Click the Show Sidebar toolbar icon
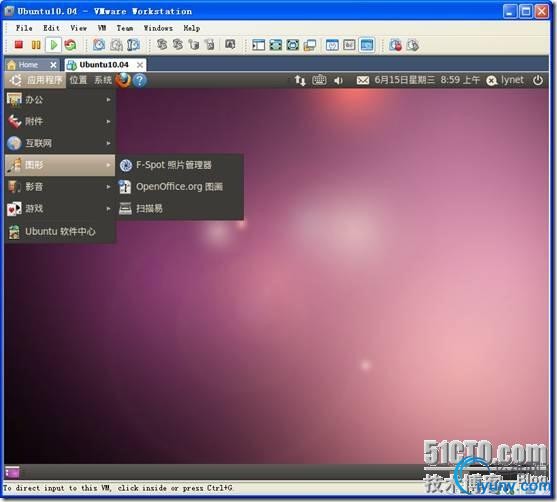Screen dimensions: 557x502 point(258,45)
